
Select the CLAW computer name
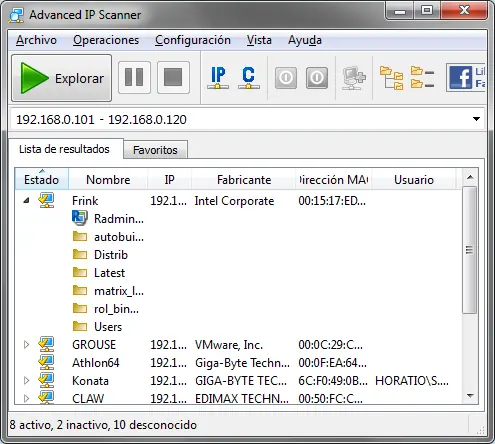(x=88, y=398)
